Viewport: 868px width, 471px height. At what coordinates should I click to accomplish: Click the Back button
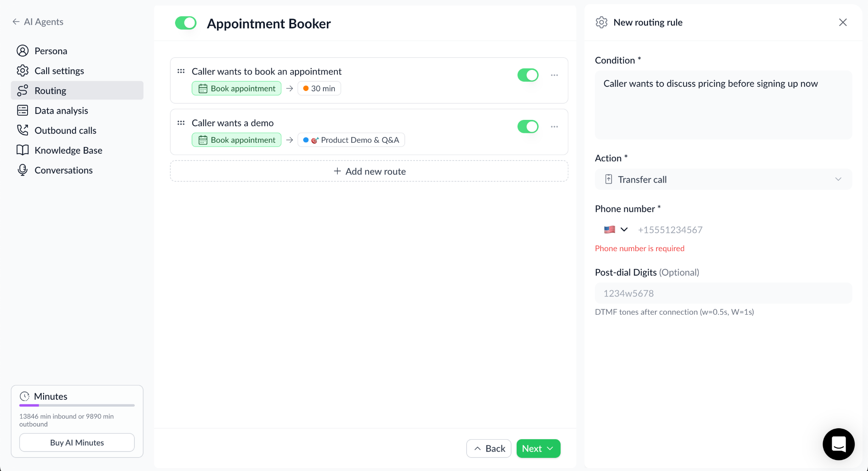[489, 449]
